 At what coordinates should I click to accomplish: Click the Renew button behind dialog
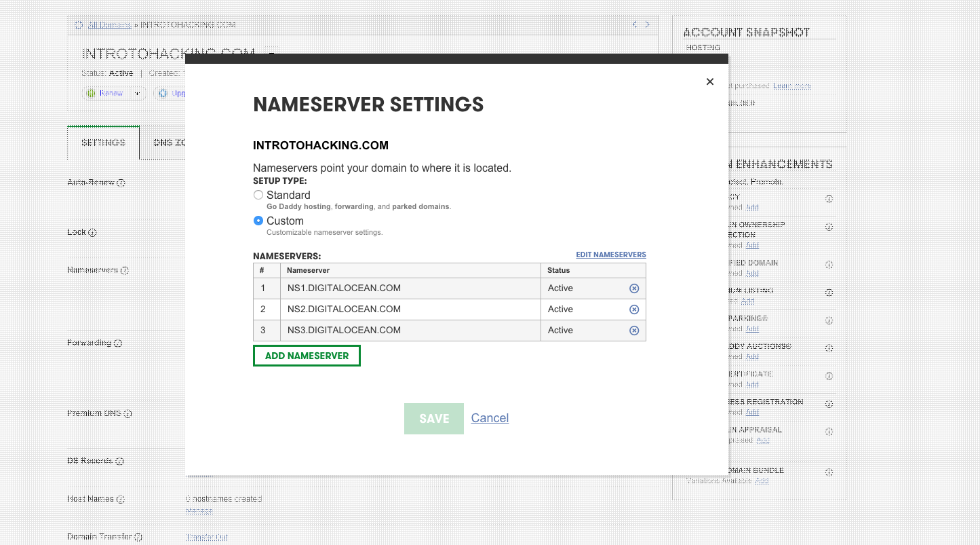tap(105, 94)
